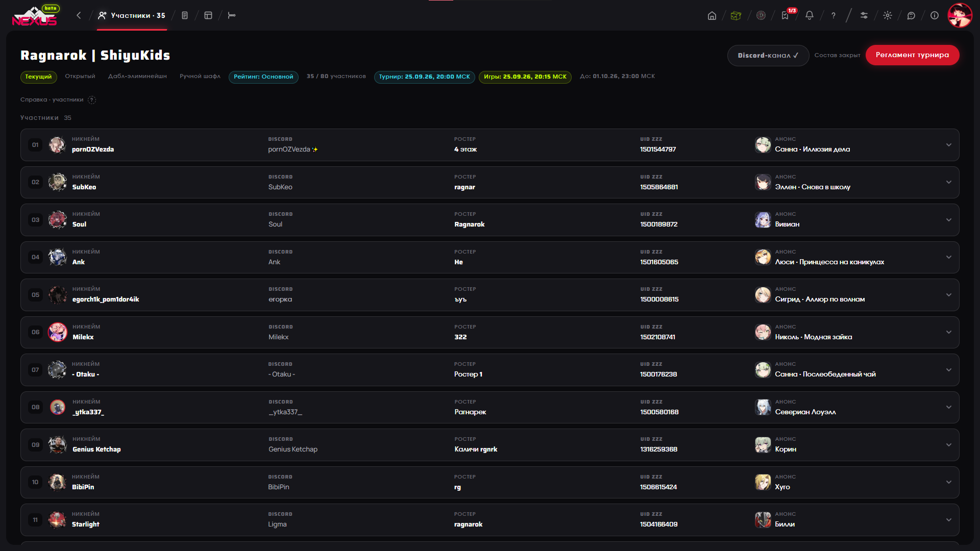
Task: Click UID 1316259368 value
Action: pos(659,449)
